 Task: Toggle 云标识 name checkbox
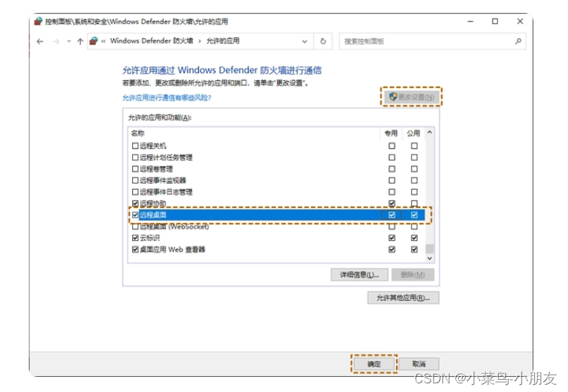[135, 238]
